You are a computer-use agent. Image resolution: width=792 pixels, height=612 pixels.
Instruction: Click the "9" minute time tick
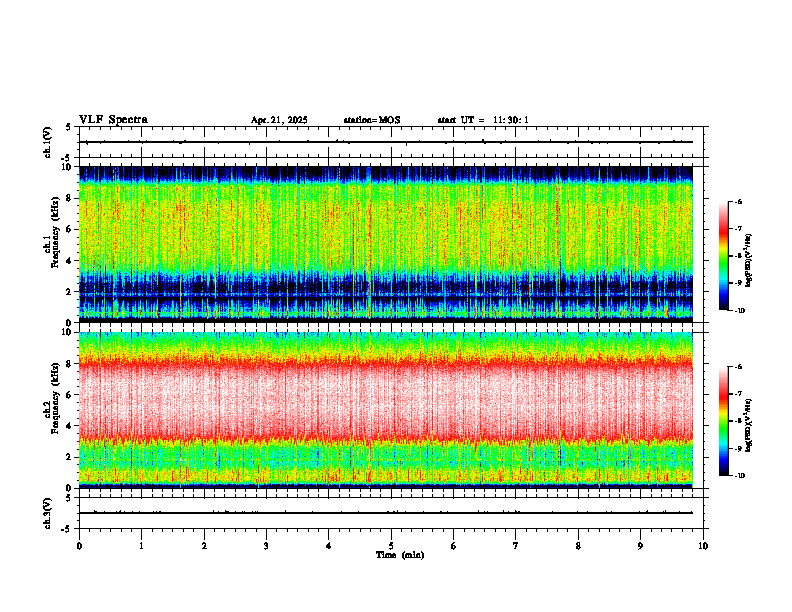click(640, 546)
